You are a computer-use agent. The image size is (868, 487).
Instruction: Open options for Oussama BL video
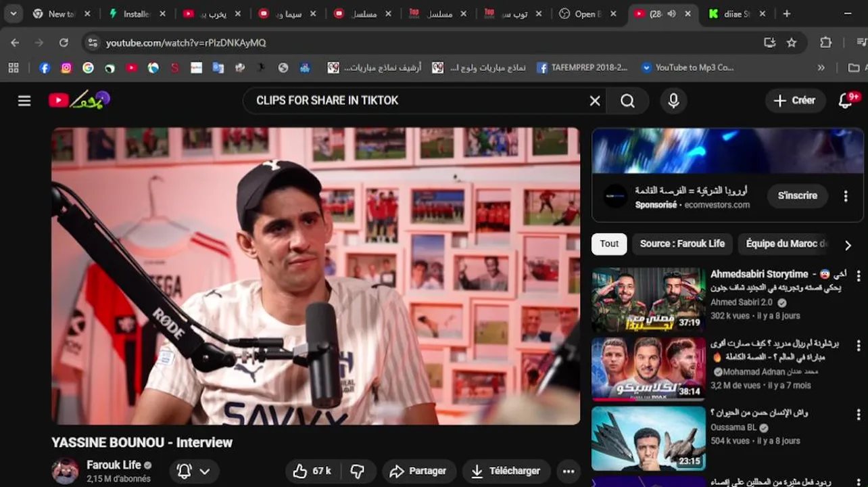(859, 415)
